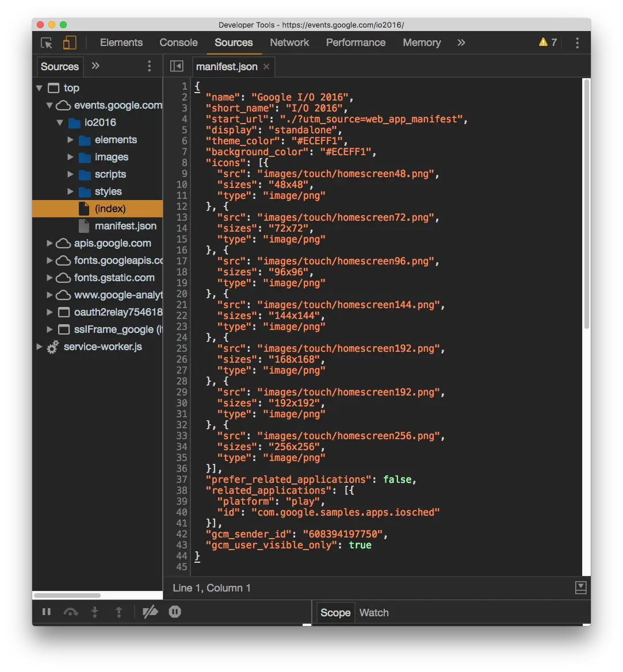Click the step into function icon

[95, 612]
